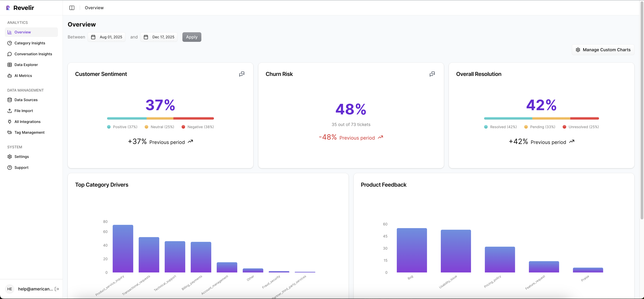Toggle the sidebar collapse control
This screenshot has width=644, height=299.
click(72, 8)
